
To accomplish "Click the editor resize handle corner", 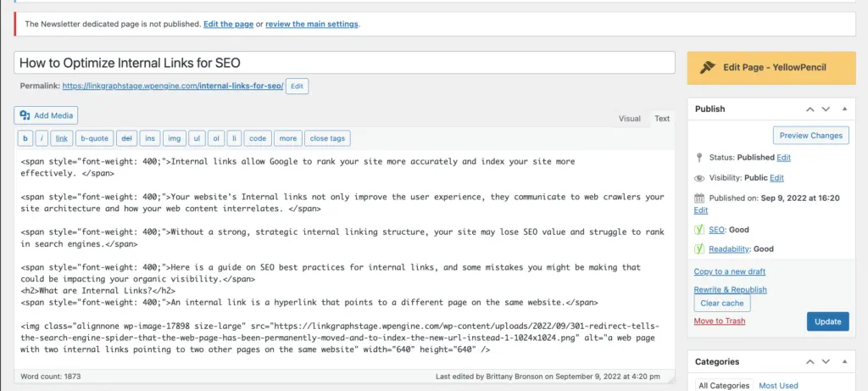I will [x=671, y=380].
